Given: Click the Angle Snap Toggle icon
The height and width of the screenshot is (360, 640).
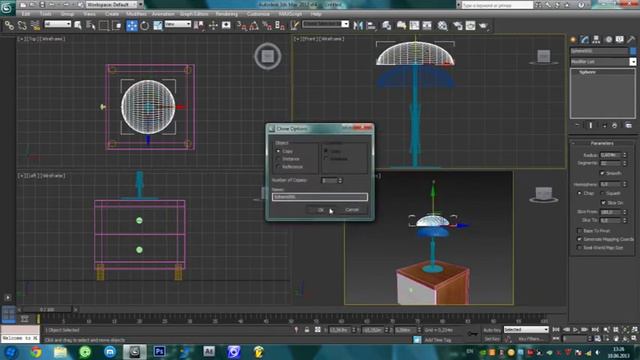Looking at the screenshot, I should [x=254, y=26].
